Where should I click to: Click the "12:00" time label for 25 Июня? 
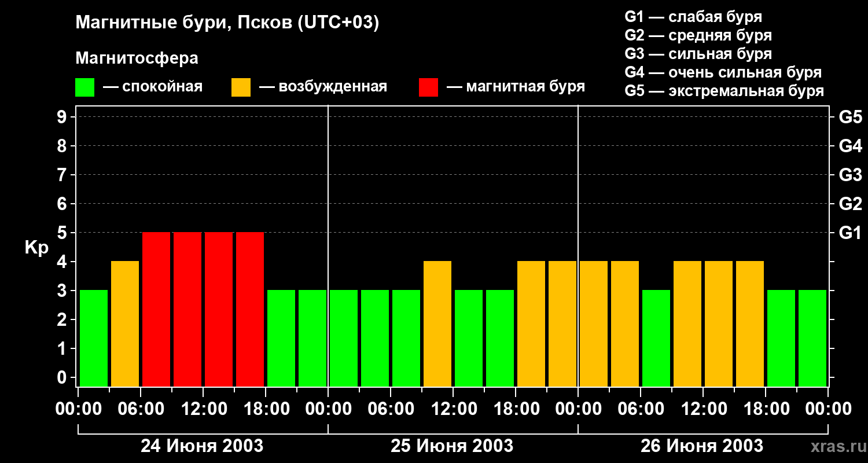pos(453,409)
